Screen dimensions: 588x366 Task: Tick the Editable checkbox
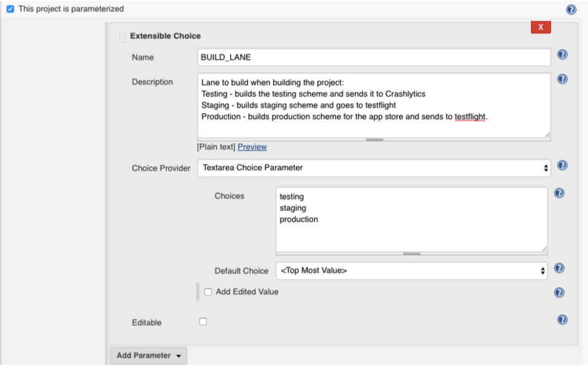[203, 322]
